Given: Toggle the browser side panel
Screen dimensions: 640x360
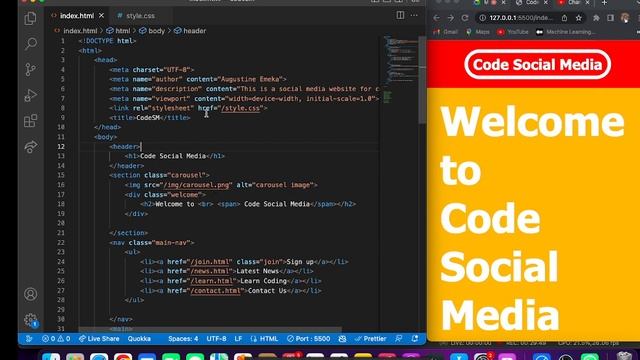Looking at the screenshot, I should point(611,18).
